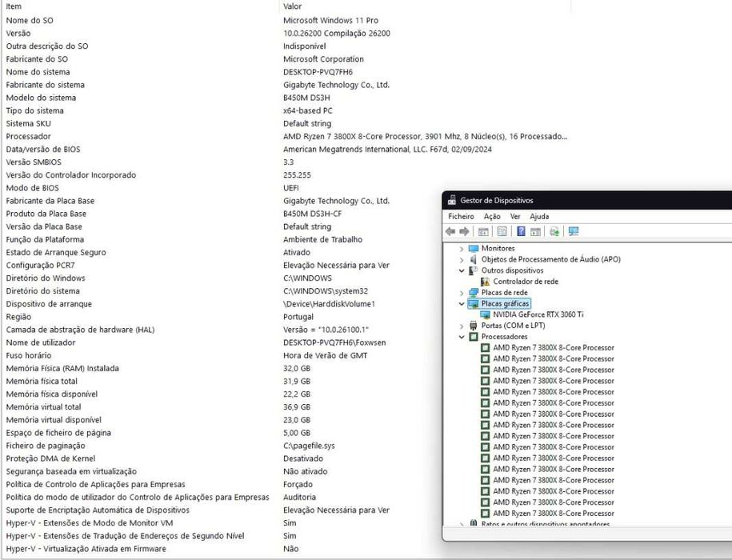The width and height of the screenshot is (732, 560).
Task: Select the Monitores category monitor icon
Action: coord(474,248)
